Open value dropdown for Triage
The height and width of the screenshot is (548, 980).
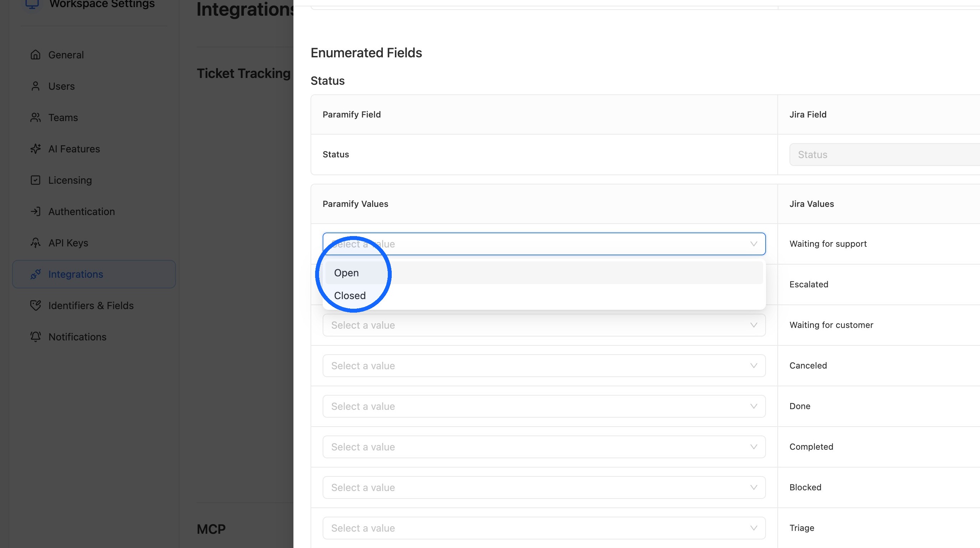(x=544, y=528)
